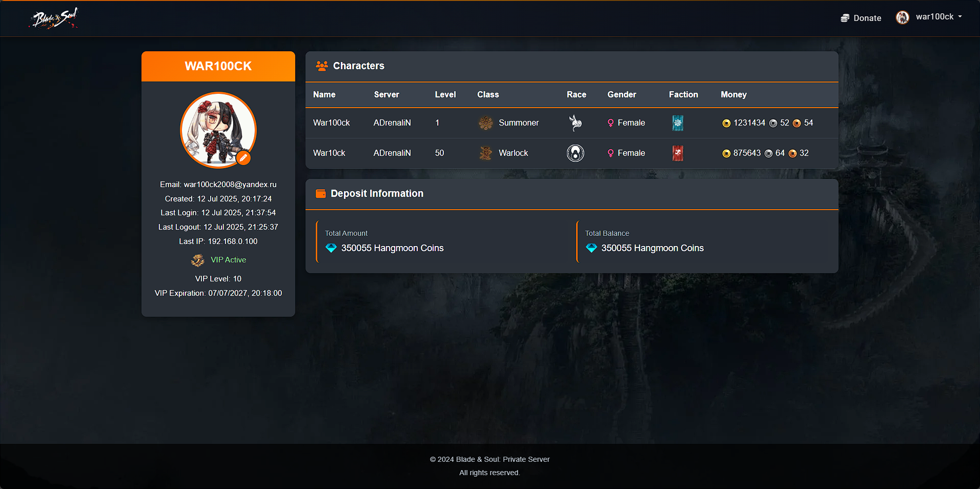Click ADrenaliN server in War10ck row
Screen dimensions: 980x489
tap(392, 153)
